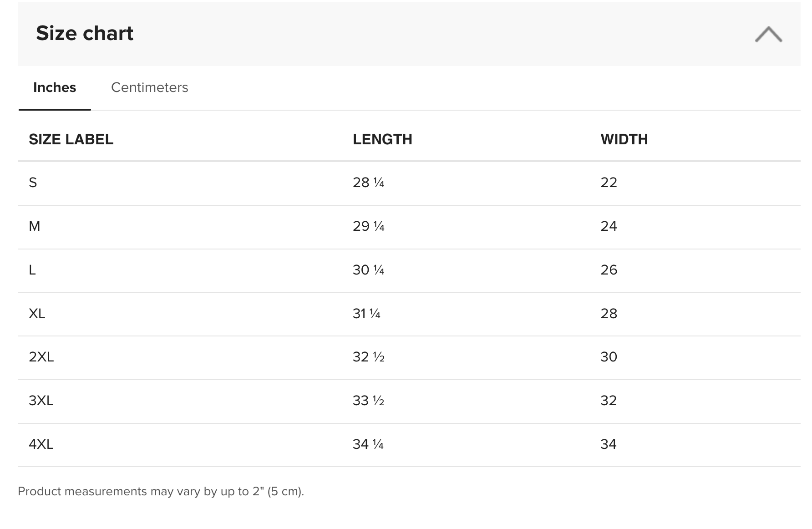The width and height of the screenshot is (812, 529).
Task: Select the 2XL size label cell
Action: click(x=41, y=357)
